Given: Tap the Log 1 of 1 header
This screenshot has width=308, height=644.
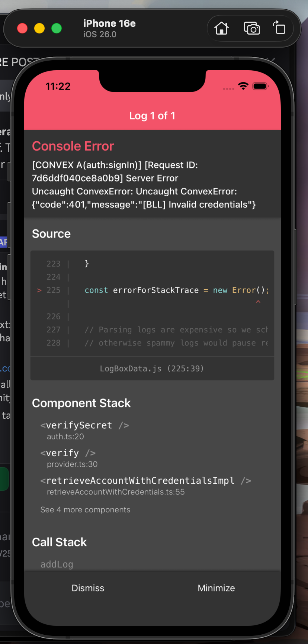Looking at the screenshot, I should [x=152, y=116].
